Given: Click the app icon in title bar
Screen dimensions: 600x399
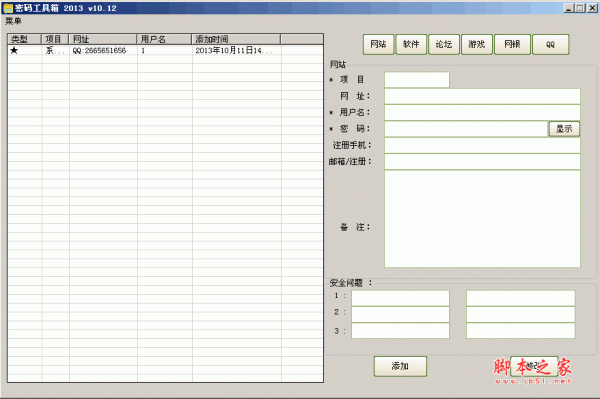Looking at the screenshot, I should click(8, 8).
